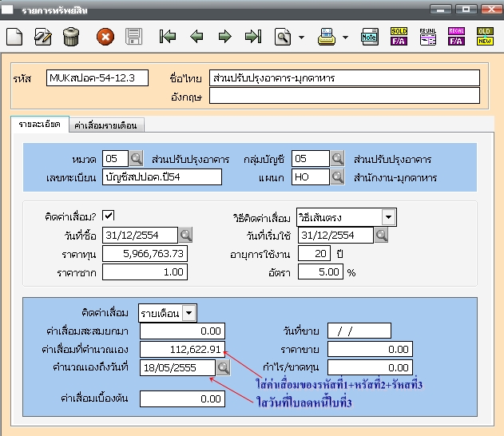The height and width of the screenshot is (436, 504).
Task: Click the New record document icon
Action: pyautogui.click(x=14, y=37)
